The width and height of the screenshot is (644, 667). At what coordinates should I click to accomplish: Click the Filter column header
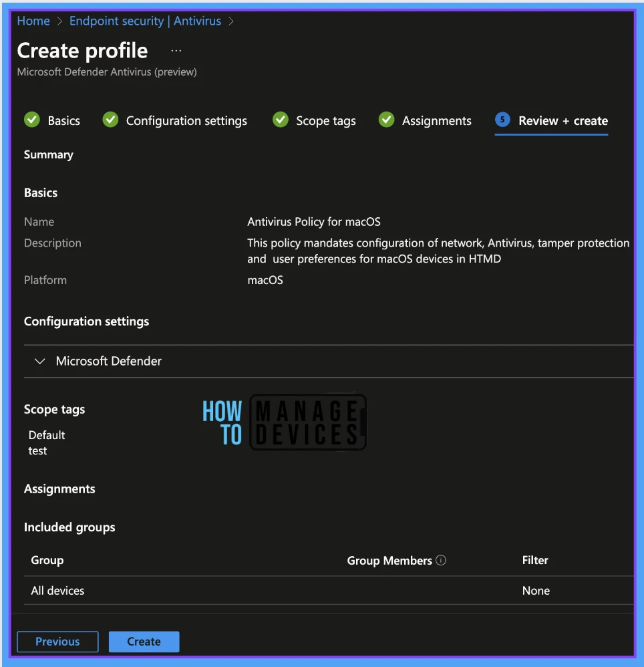534,560
